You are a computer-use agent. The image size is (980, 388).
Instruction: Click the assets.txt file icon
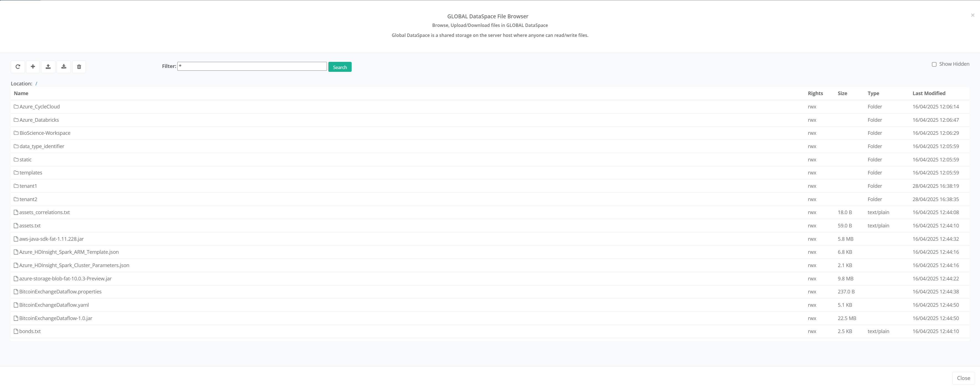click(x=16, y=226)
